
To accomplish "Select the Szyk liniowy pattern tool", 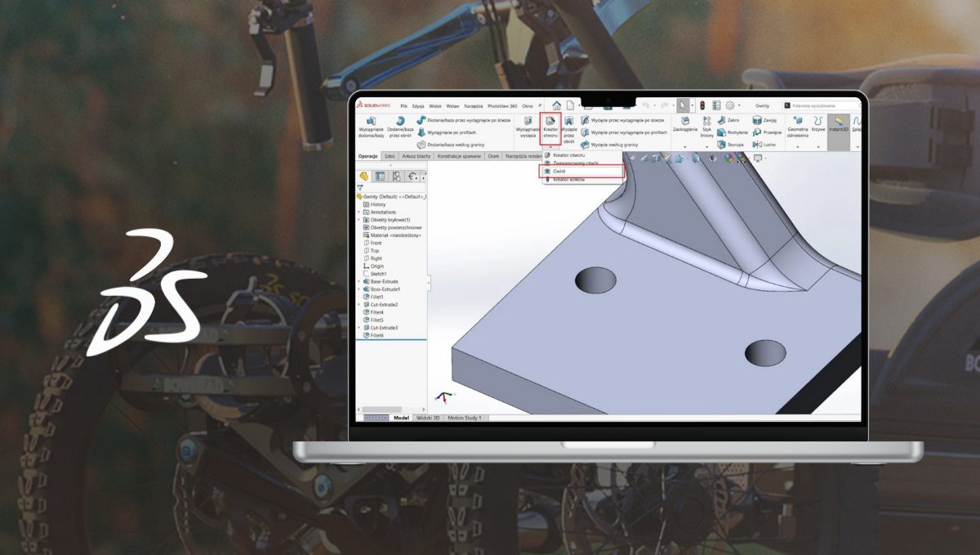I will point(706,127).
